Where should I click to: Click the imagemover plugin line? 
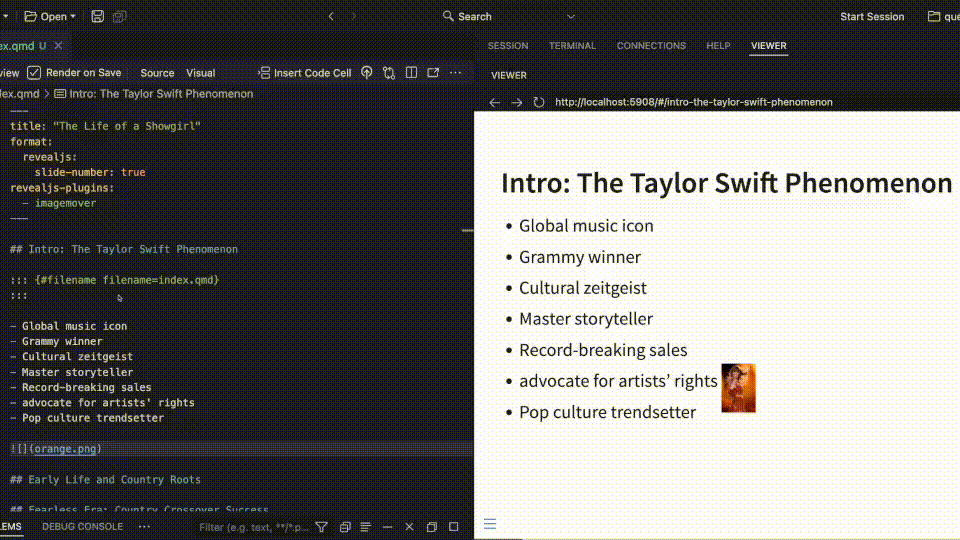(x=59, y=203)
